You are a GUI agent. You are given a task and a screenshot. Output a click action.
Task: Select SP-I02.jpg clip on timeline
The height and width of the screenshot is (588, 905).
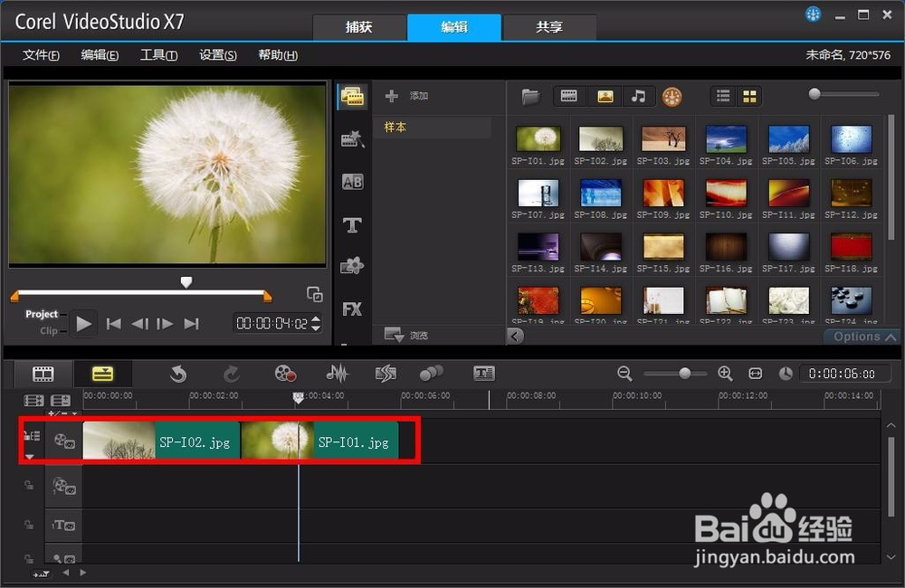(x=162, y=441)
